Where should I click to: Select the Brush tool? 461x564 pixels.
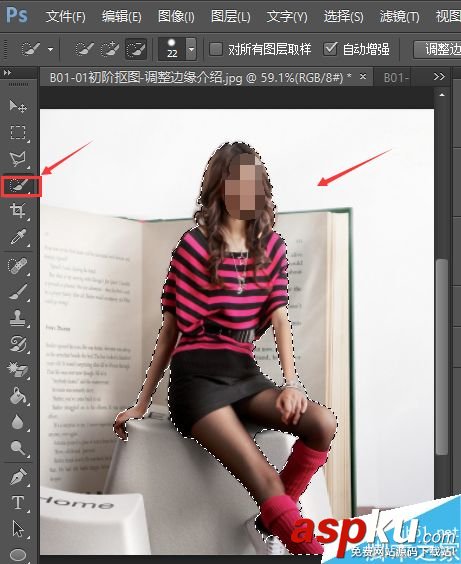[x=18, y=292]
